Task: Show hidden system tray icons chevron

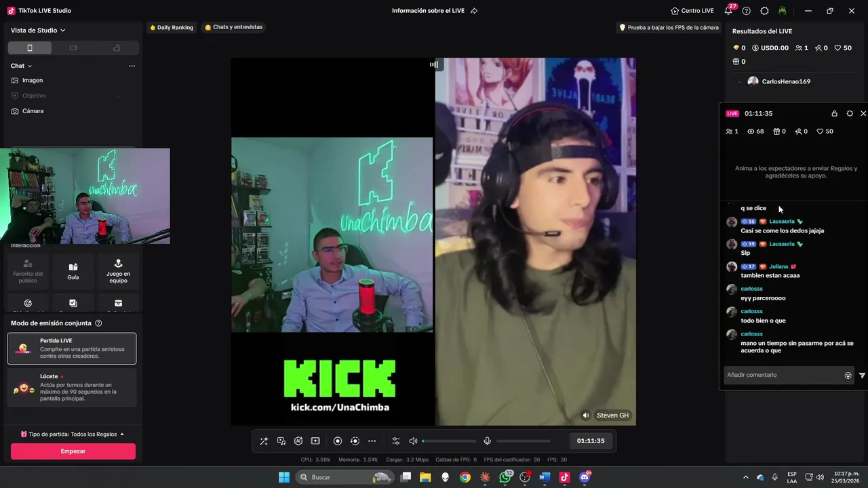Action: click(x=746, y=477)
